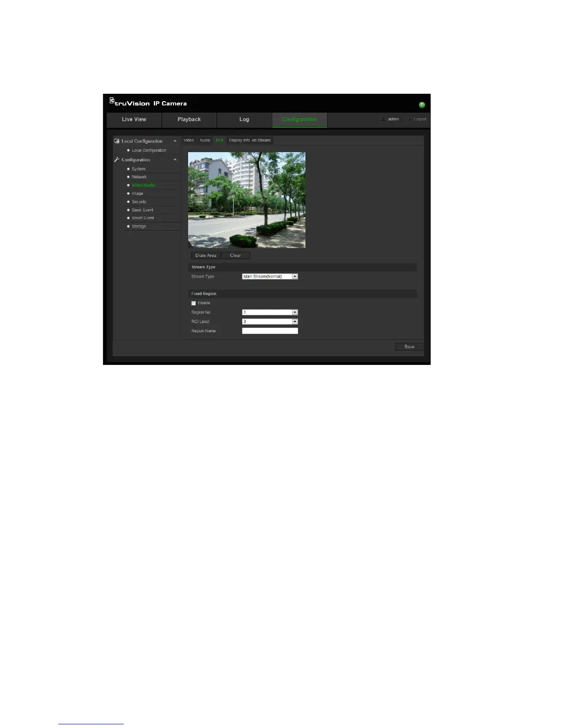Click the admin user icon
The width and height of the screenshot is (563, 728).
(383, 119)
